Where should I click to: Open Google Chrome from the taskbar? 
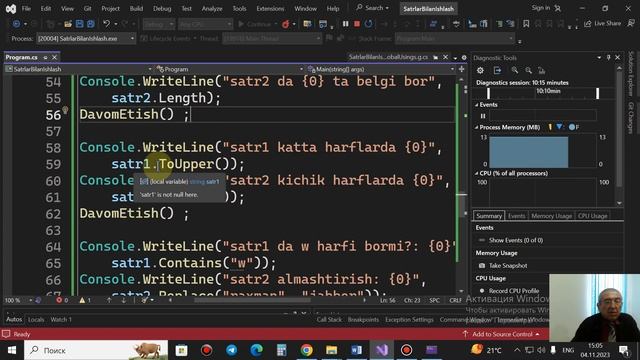click(x=307, y=350)
